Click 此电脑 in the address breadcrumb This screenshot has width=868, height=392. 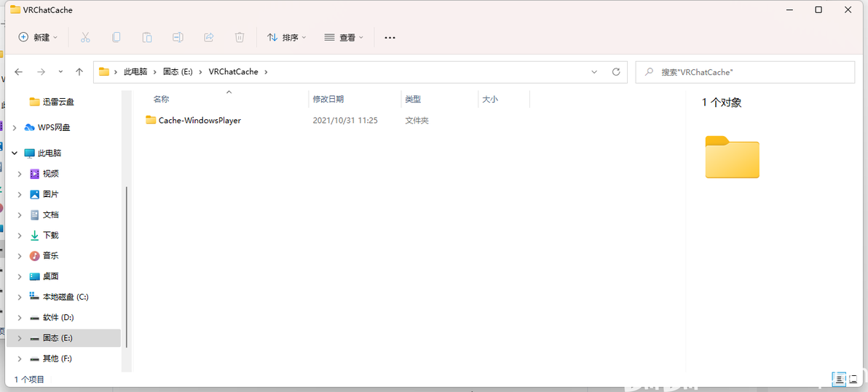135,72
